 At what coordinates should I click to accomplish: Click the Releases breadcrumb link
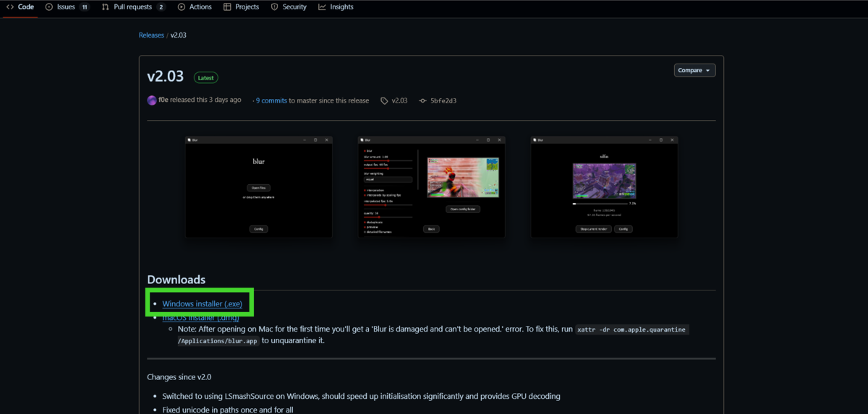tap(151, 35)
